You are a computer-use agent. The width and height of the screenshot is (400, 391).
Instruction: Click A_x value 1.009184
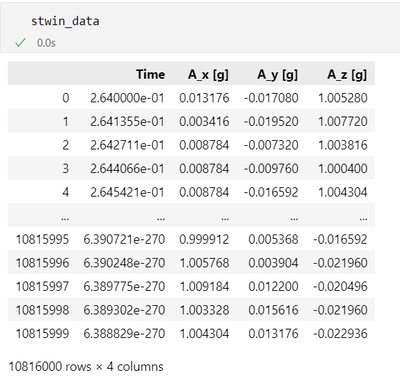[205, 286]
